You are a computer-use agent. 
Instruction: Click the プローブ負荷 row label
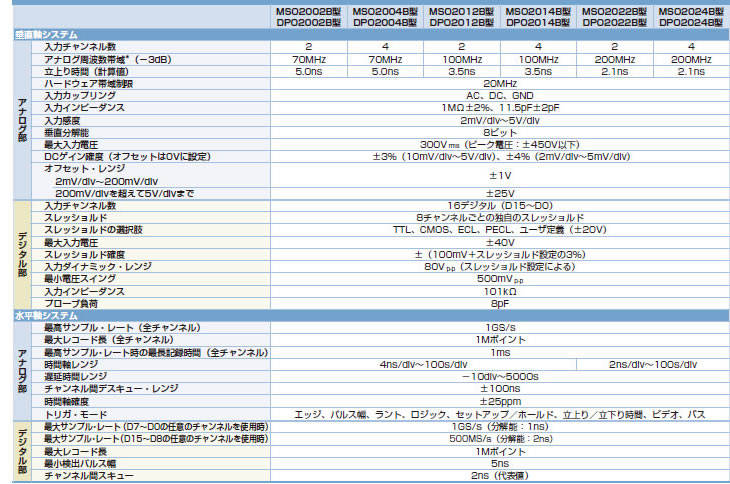point(71,303)
